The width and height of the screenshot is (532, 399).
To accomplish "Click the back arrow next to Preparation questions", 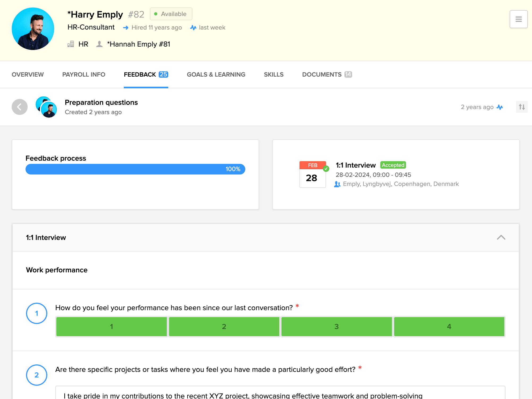I will tap(19, 107).
